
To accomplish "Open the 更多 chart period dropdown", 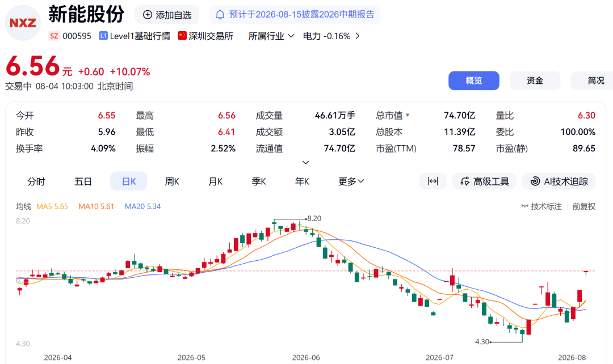I will point(351,181).
